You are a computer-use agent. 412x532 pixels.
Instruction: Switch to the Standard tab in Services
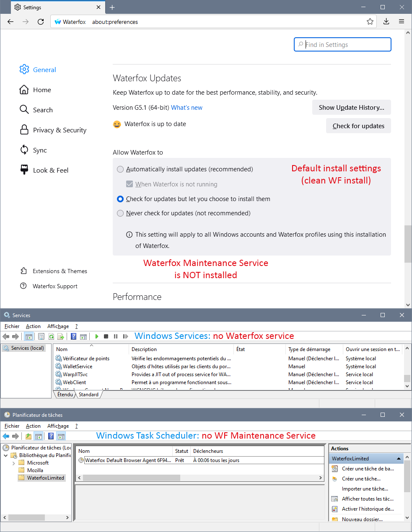click(x=88, y=395)
